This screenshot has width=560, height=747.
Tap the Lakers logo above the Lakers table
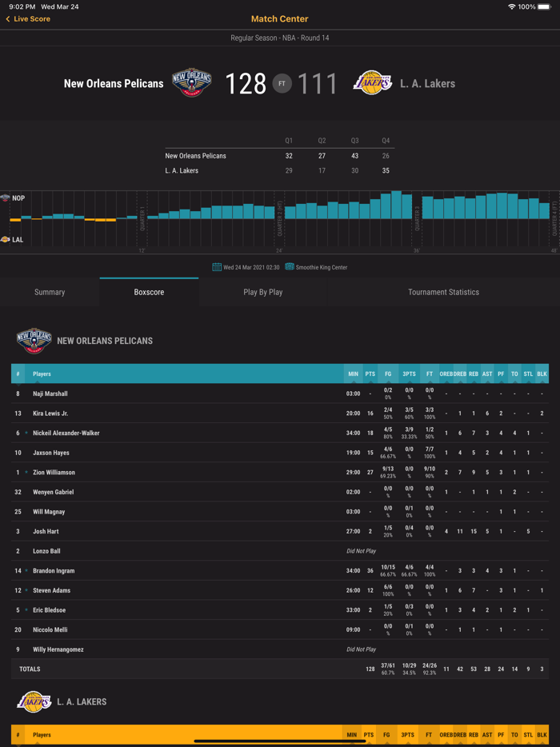[x=34, y=701]
